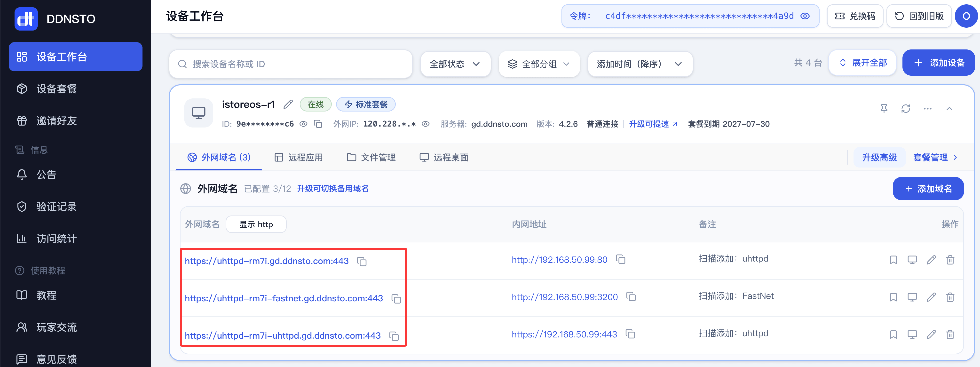Switch to the 文件管理 tab
The width and height of the screenshot is (980, 367).
(x=371, y=157)
